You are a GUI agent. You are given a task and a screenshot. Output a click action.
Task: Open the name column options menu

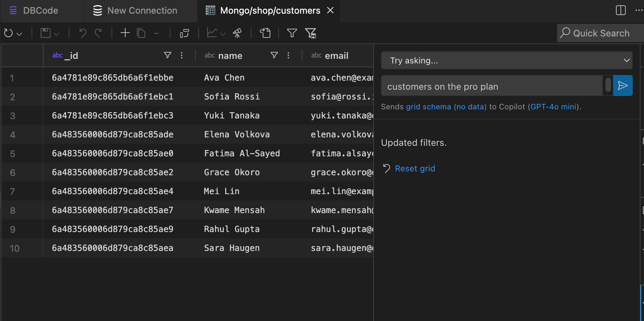(288, 55)
